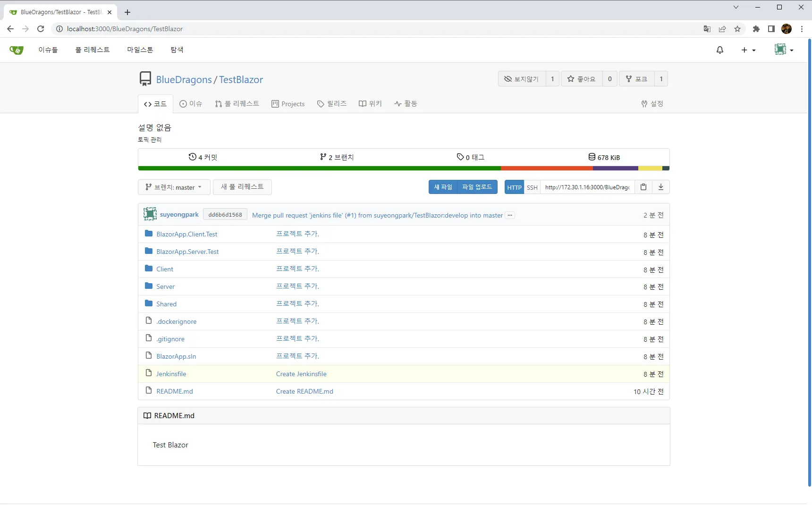This screenshot has width=812, height=505.
Task: Expand the commit message ellipsis button
Action: click(510, 215)
